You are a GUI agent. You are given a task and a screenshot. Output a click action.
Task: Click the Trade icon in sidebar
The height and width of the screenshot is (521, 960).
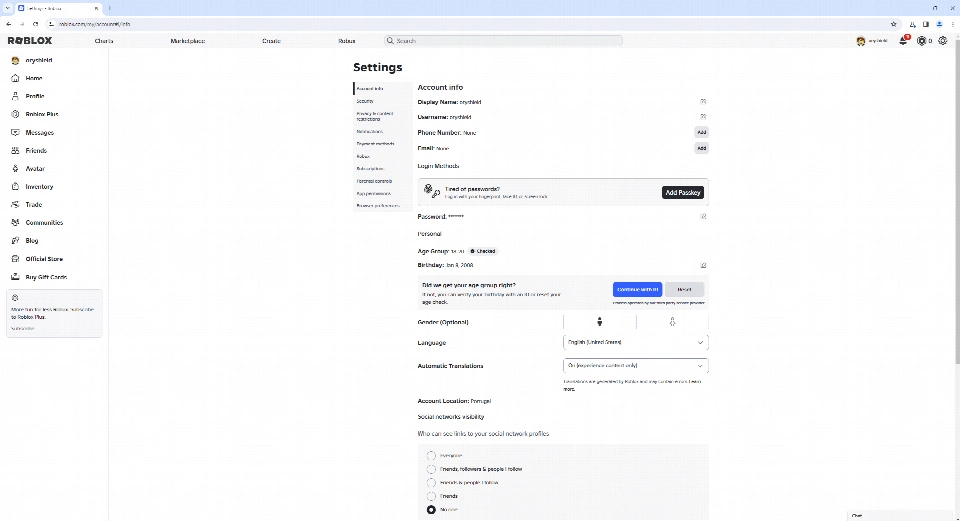click(x=15, y=204)
